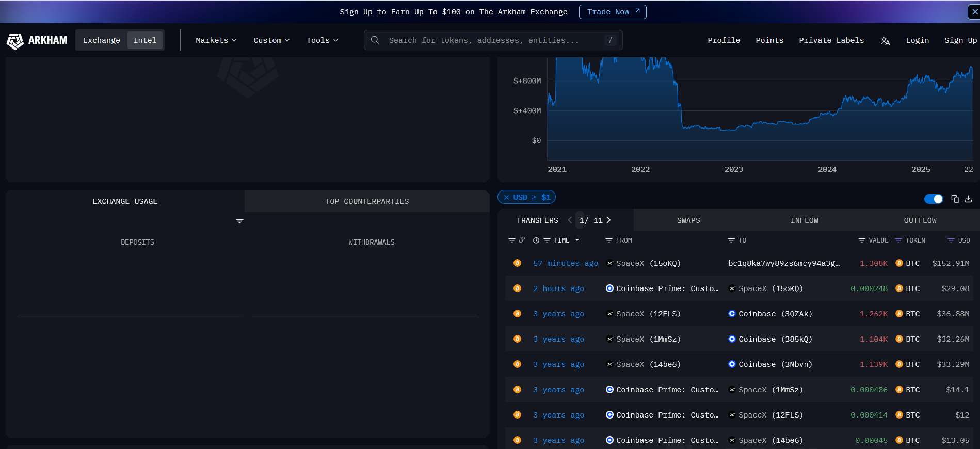The width and height of the screenshot is (980, 449).
Task: Click the chain filter icon in transfers header
Action: [512, 240]
